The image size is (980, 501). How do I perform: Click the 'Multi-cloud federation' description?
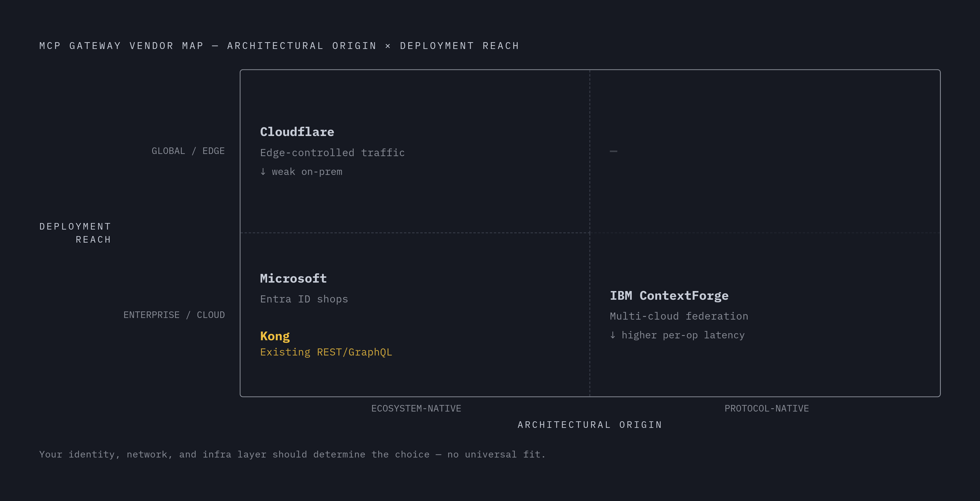[x=679, y=316]
